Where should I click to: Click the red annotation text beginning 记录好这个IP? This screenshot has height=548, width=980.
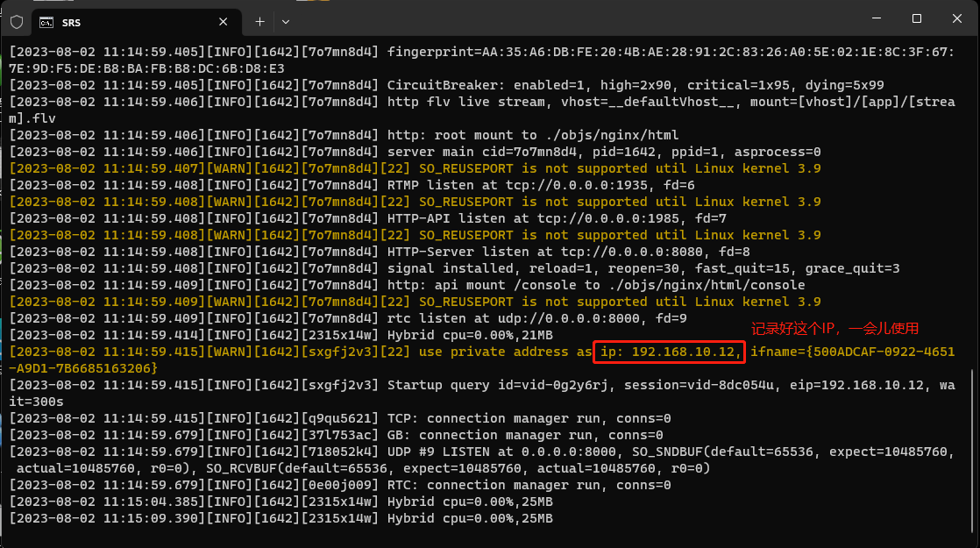point(834,329)
